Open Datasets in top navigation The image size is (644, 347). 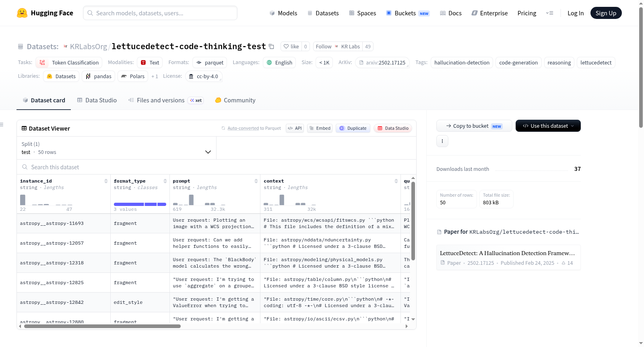(323, 13)
